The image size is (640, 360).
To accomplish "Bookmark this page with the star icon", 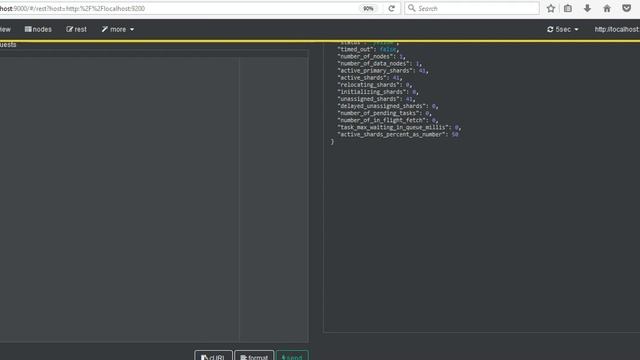I will [551, 8].
